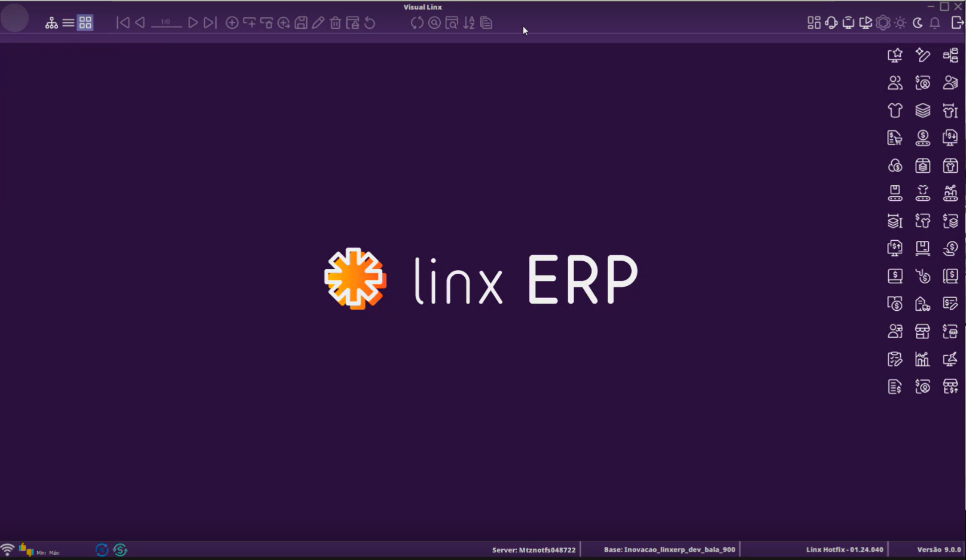Open the building with delivery truck icon
966x560 pixels.
coord(923,304)
